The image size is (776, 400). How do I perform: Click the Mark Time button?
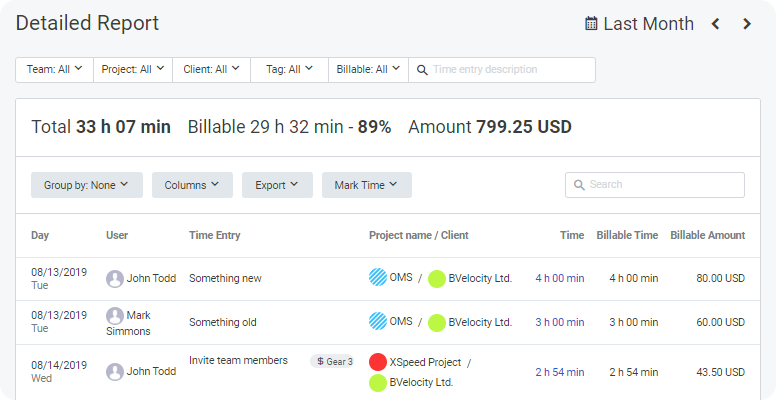click(366, 185)
